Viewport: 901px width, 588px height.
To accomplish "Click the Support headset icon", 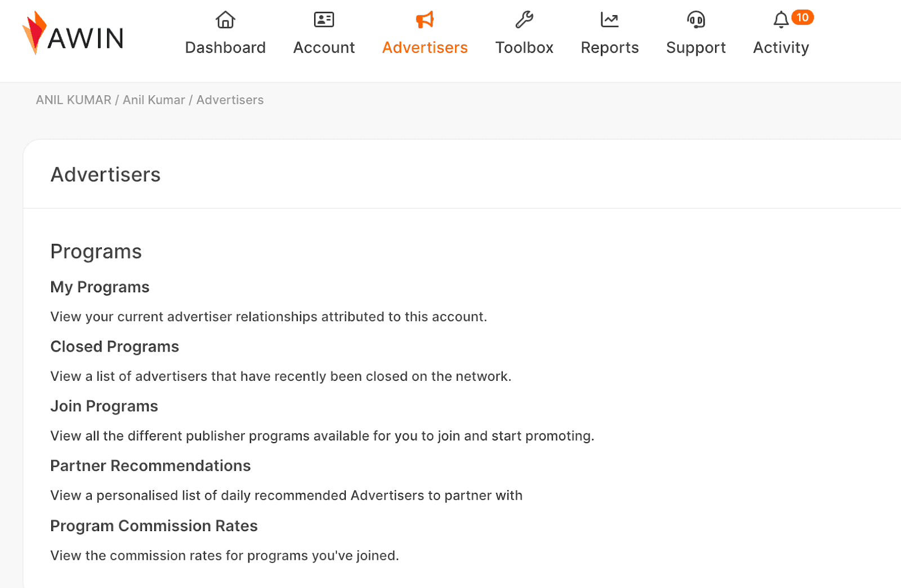I will pyautogui.click(x=696, y=20).
